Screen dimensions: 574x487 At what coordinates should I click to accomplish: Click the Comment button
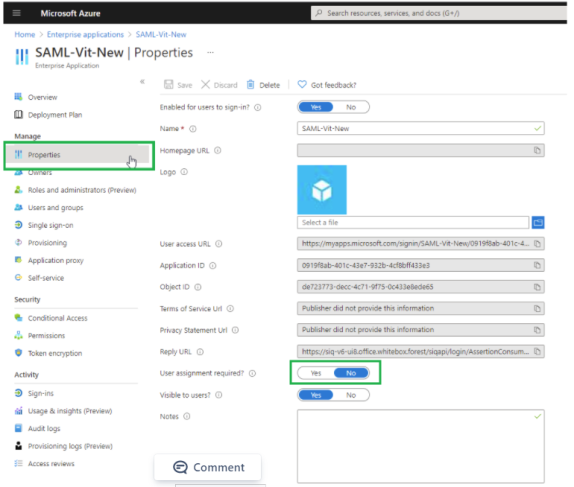tap(208, 467)
